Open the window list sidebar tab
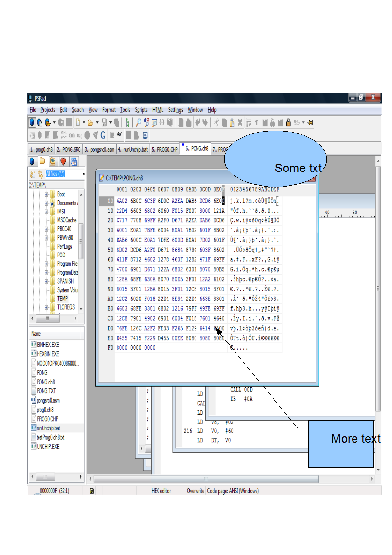This screenshot has height=555, width=392. point(73,162)
